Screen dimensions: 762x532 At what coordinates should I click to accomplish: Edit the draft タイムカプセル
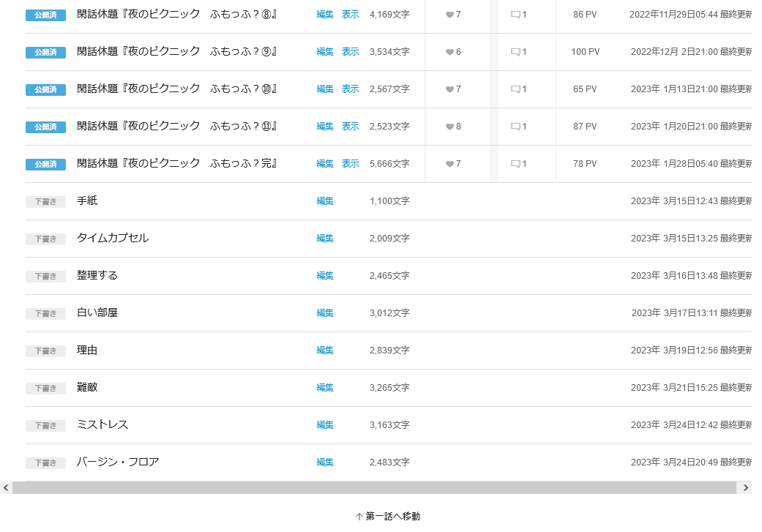[x=325, y=239]
